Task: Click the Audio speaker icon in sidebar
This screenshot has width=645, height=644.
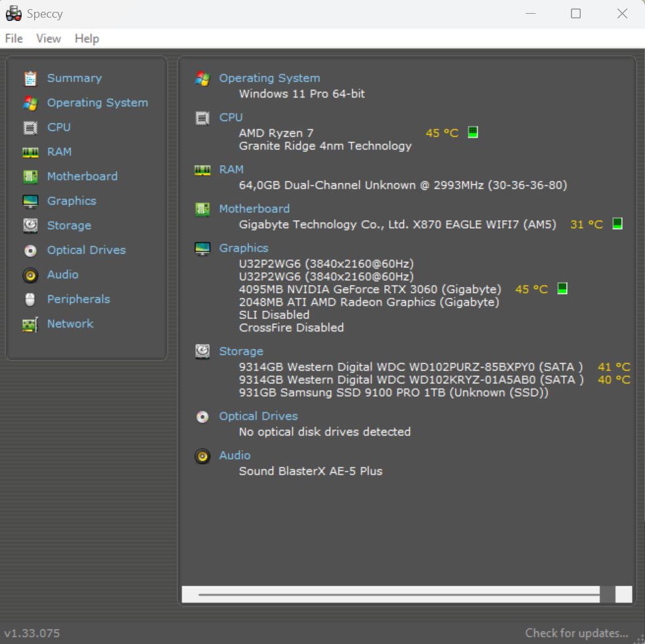Action: point(30,275)
